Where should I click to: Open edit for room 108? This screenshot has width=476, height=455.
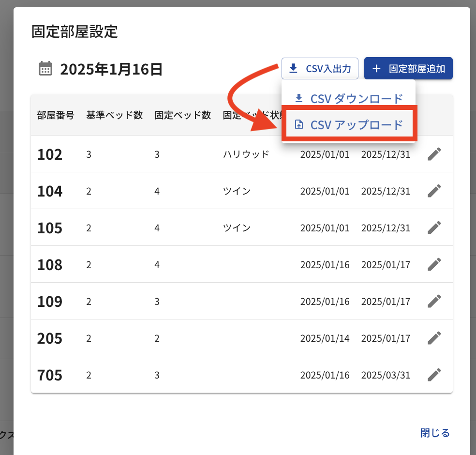434,264
